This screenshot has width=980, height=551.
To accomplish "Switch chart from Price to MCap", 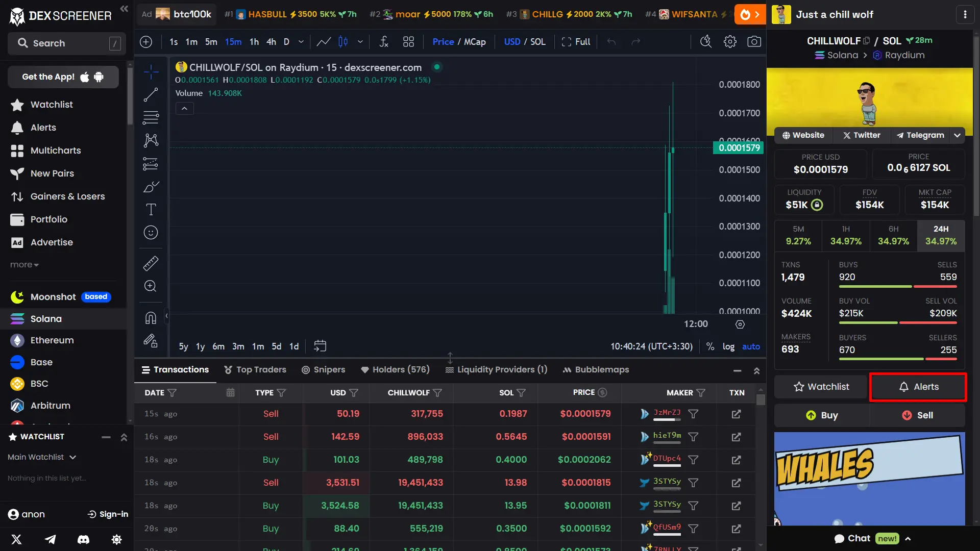I will (x=475, y=42).
